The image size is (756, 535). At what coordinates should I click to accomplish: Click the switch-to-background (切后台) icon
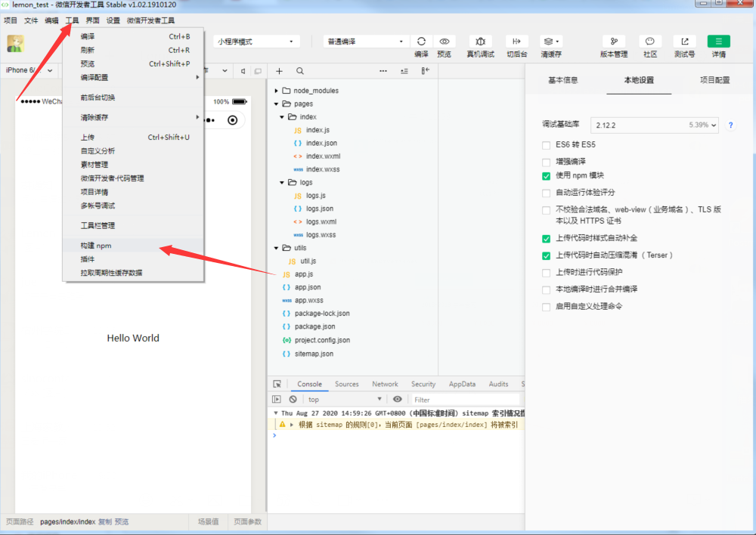pos(516,42)
